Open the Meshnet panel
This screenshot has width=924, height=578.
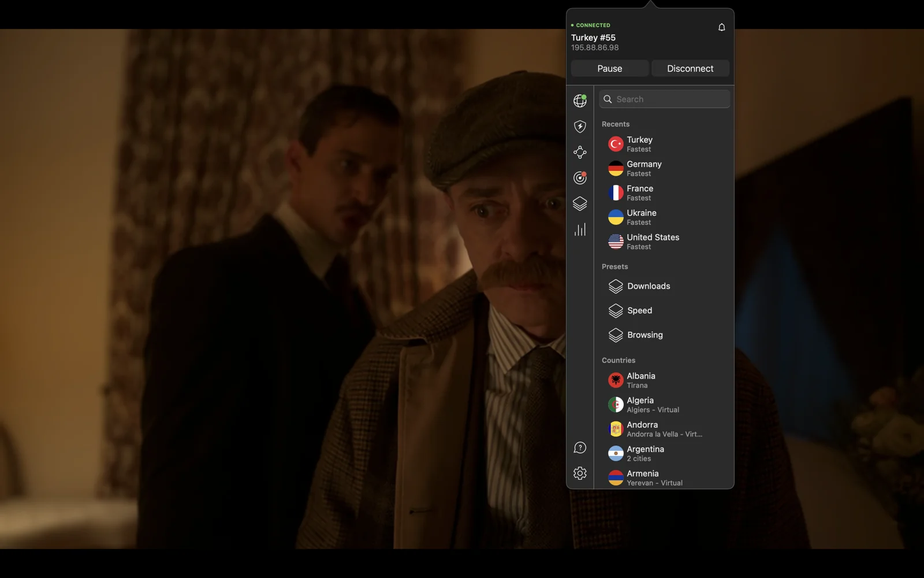point(580,152)
